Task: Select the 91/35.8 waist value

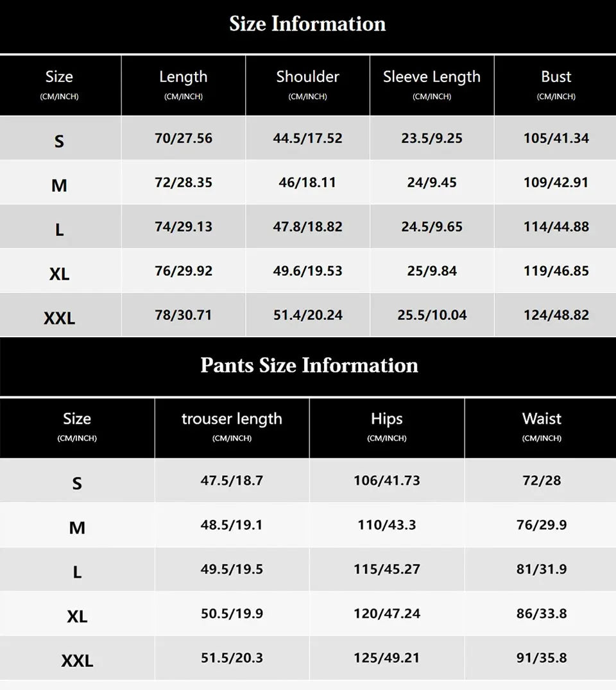Action: (x=542, y=658)
